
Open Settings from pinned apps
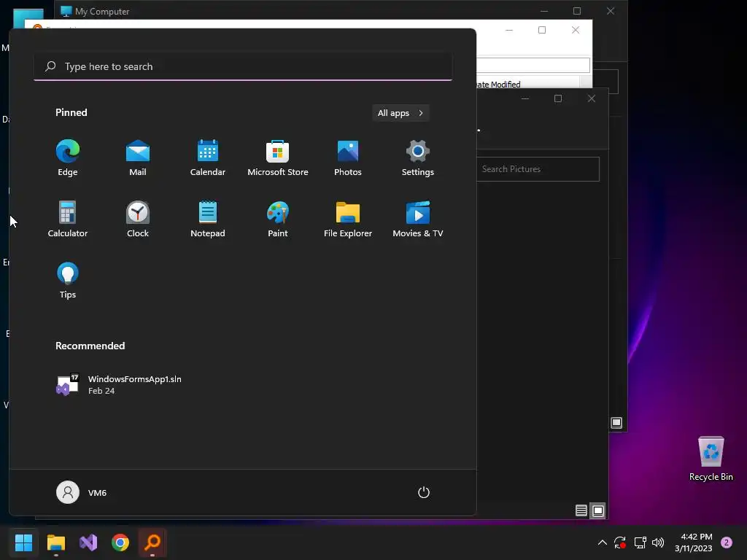(x=418, y=157)
